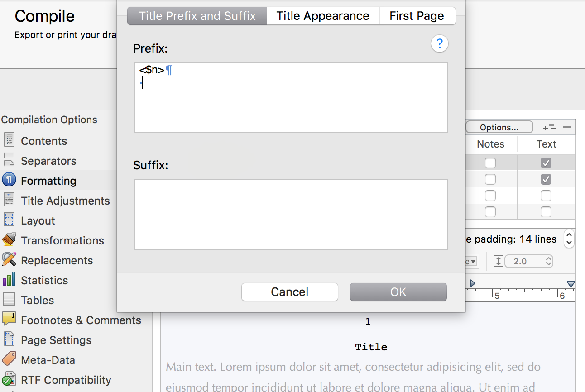The image size is (585, 392).
Task: Uncheck the first row Text checkbox
Action: pos(546,163)
